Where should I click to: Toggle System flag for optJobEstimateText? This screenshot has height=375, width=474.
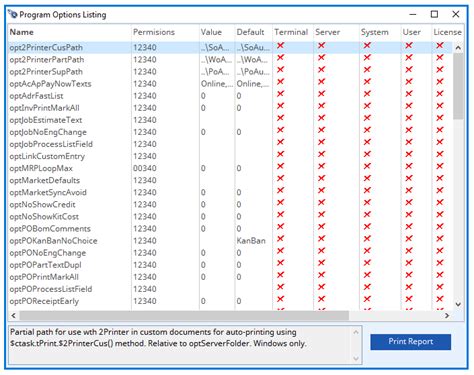click(367, 118)
